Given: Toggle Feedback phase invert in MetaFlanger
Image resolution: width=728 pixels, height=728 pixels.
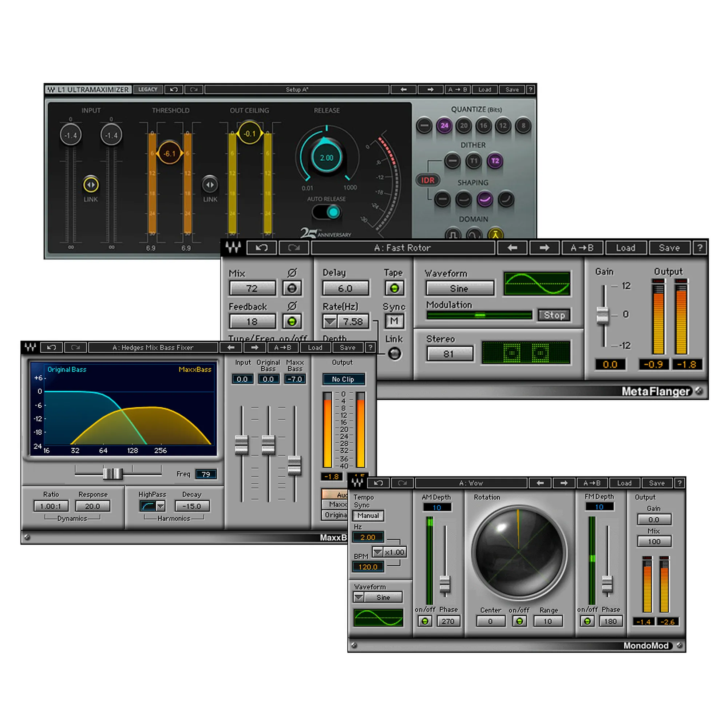Looking at the screenshot, I should click(x=292, y=321).
